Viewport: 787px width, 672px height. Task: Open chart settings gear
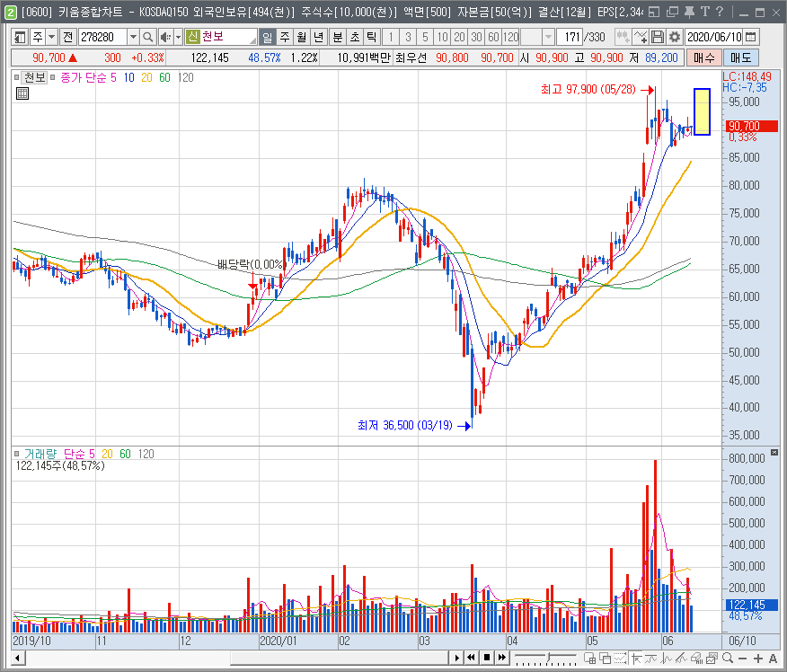click(675, 37)
